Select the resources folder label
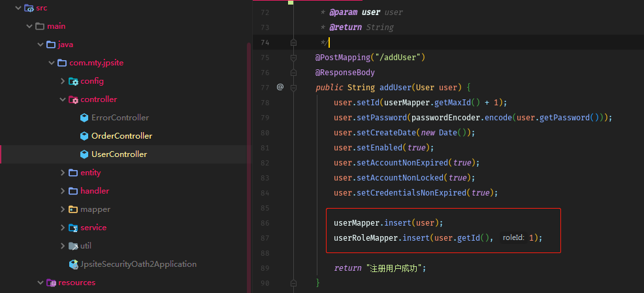644x293 pixels. (x=77, y=283)
